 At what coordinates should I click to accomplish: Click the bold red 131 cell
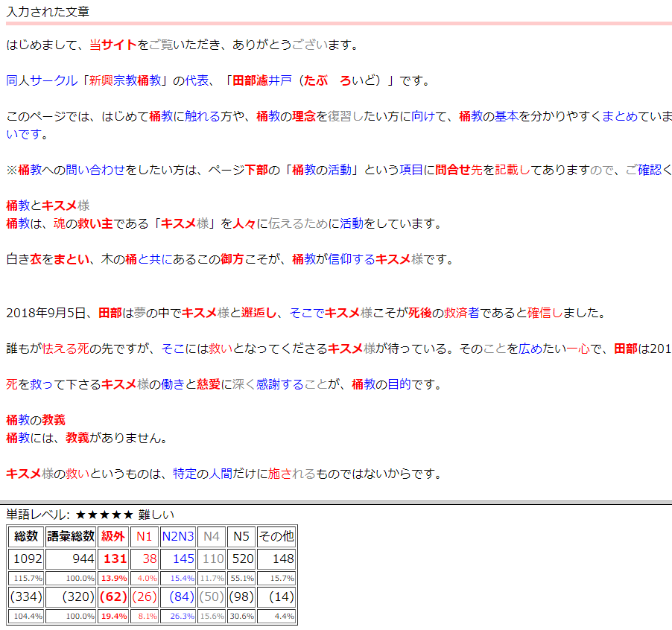(113, 559)
